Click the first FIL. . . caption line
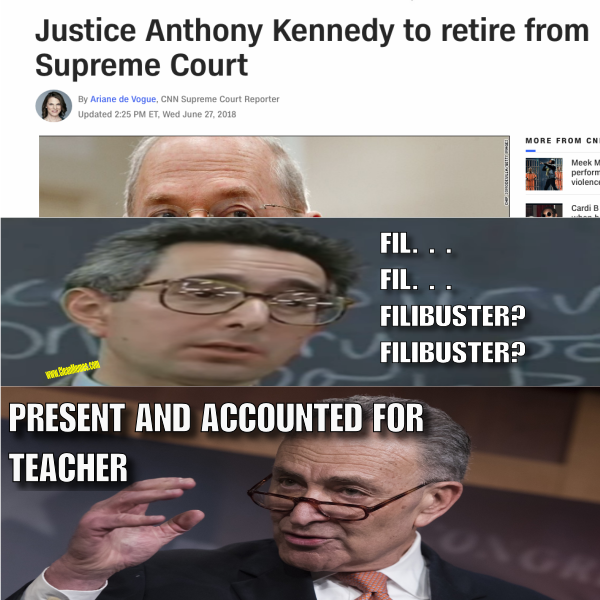 tap(416, 243)
